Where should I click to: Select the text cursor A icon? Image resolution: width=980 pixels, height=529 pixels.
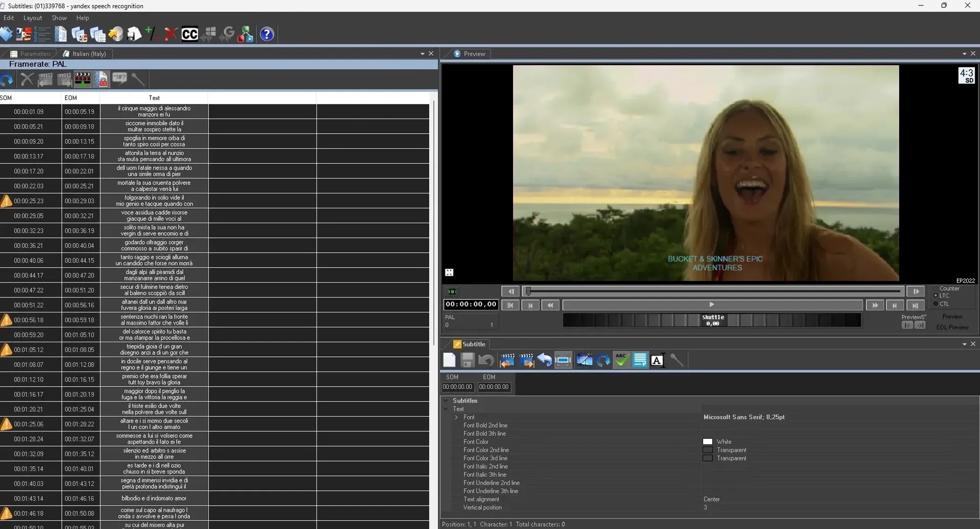[658, 360]
